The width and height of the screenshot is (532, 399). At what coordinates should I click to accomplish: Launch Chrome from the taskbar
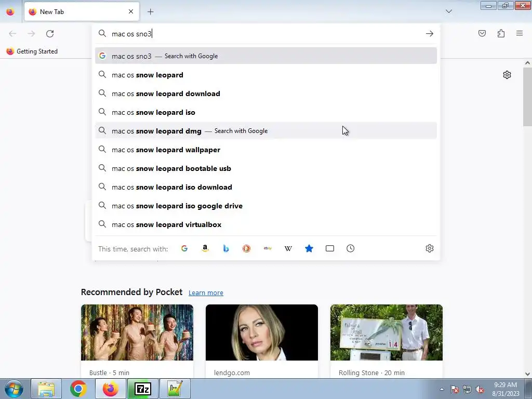click(78, 389)
